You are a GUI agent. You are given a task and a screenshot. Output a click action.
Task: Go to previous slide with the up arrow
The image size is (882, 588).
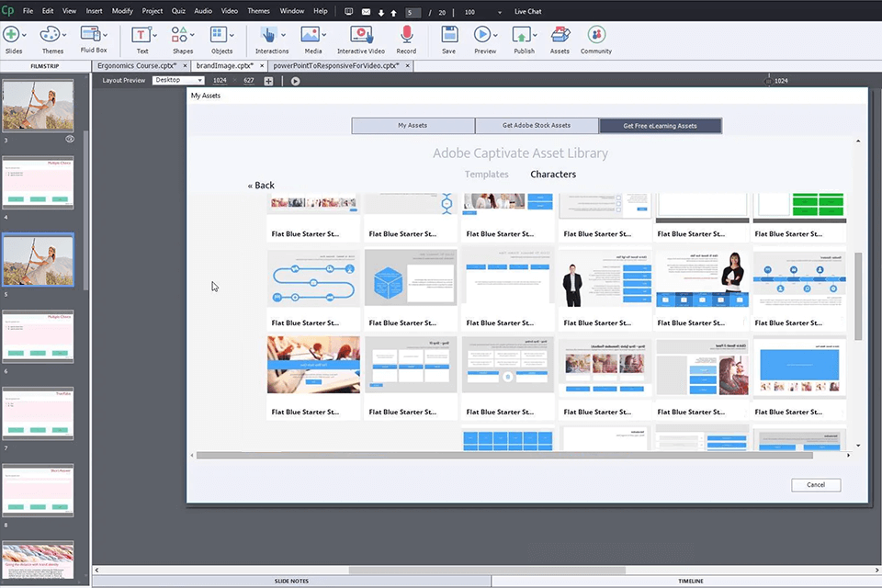(x=393, y=12)
